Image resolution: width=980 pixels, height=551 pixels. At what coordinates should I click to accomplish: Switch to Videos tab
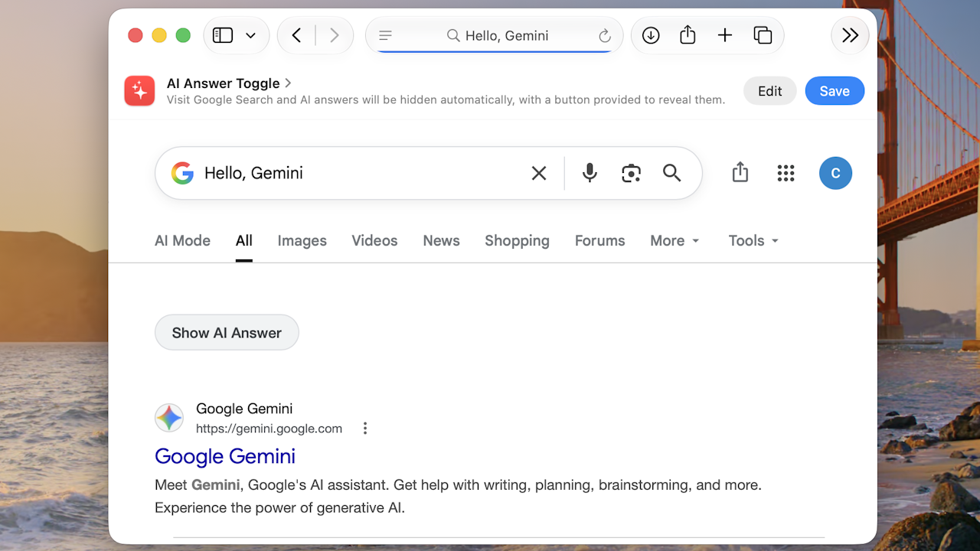click(374, 240)
